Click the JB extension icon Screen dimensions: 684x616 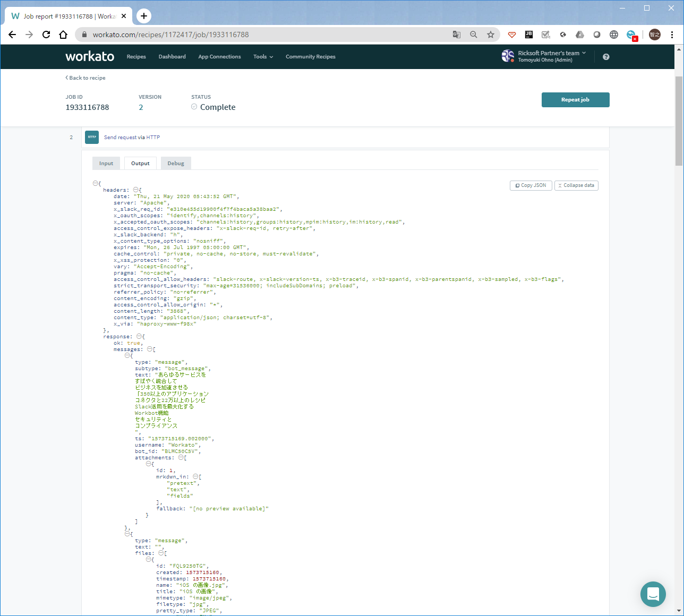click(529, 35)
